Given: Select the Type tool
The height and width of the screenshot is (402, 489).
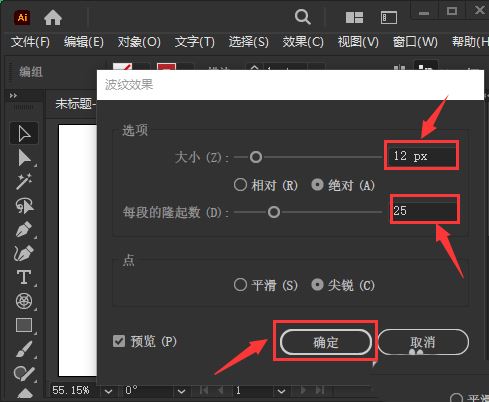Looking at the screenshot, I should pyautogui.click(x=24, y=277).
